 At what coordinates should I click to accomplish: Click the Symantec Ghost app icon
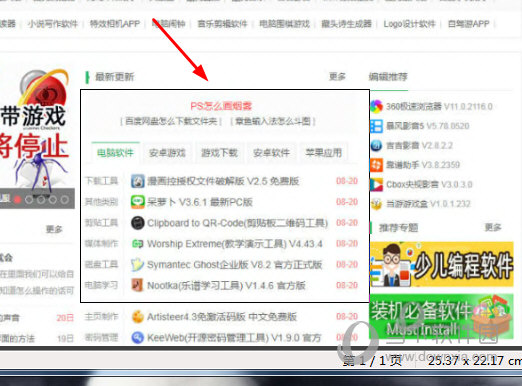click(138, 265)
